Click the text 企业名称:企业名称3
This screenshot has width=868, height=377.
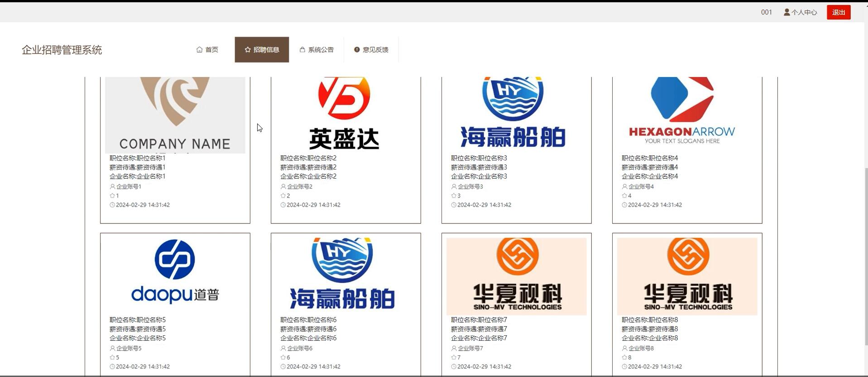click(479, 176)
